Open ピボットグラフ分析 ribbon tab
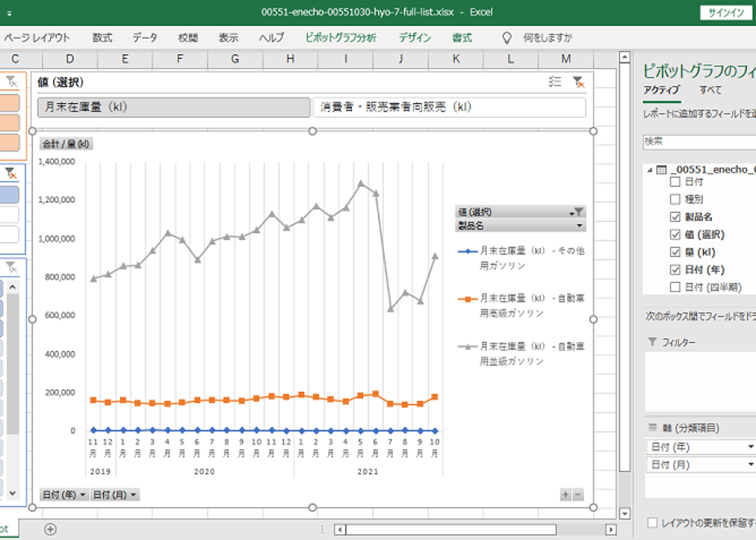This screenshot has width=756, height=540. [x=340, y=38]
